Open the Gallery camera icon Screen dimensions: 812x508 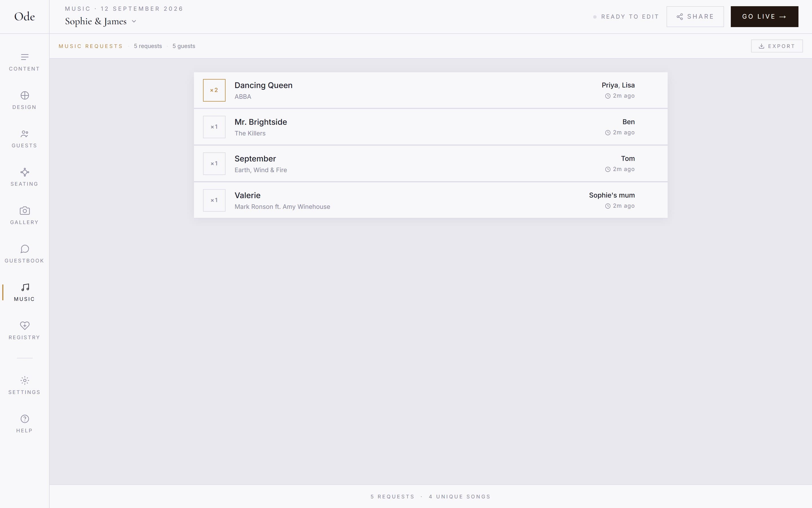click(x=25, y=211)
